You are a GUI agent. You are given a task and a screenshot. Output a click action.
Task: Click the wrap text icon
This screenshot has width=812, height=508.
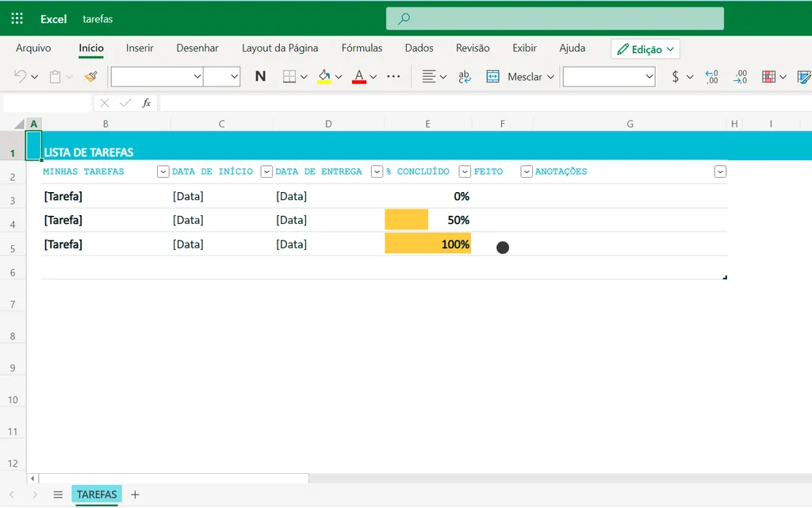pos(465,77)
